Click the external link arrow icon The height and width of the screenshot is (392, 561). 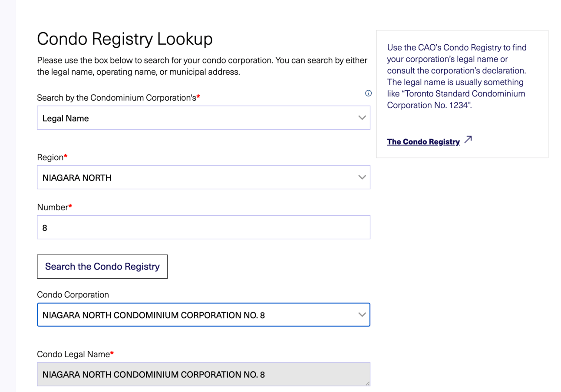point(468,140)
